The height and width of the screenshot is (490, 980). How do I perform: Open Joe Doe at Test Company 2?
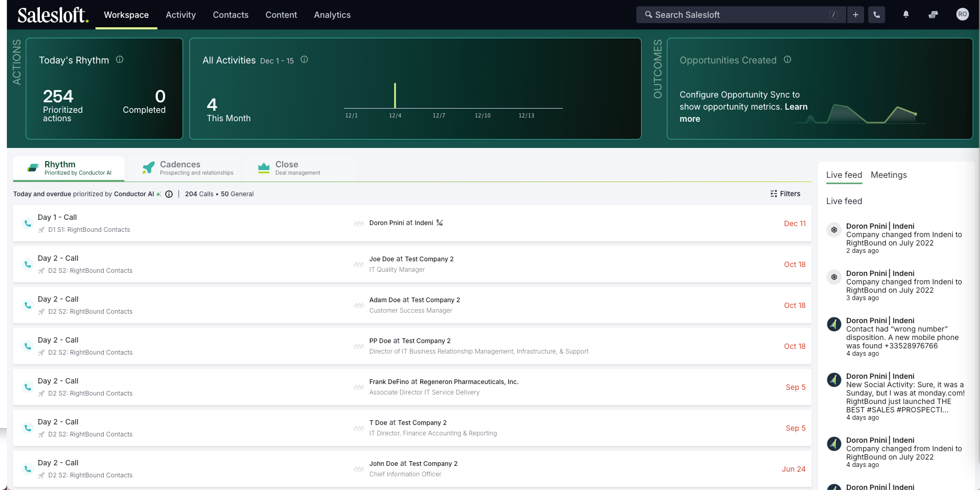click(411, 259)
